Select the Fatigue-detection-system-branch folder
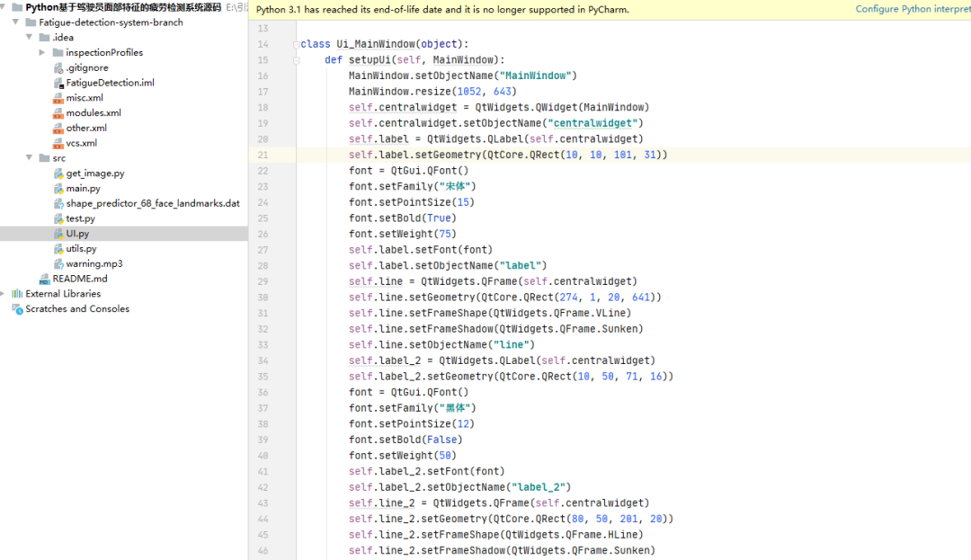The image size is (971, 560). [x=111, y=22]
